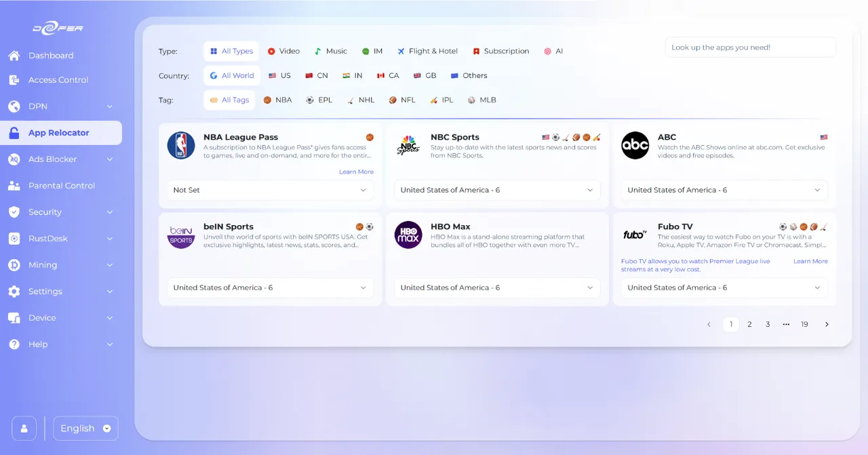The image size is (868, 455).
Task: Click the Parental Control people icon
Action: [14, 186]
